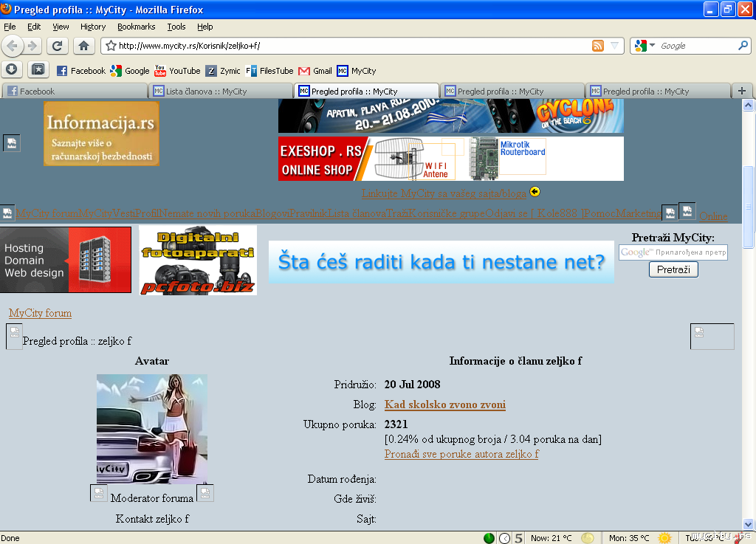Viewport: 756px width, 544px height.
Task: Open the Šta ćeš raditi kada nestane net banner
Action: click(x=441, y=261)
